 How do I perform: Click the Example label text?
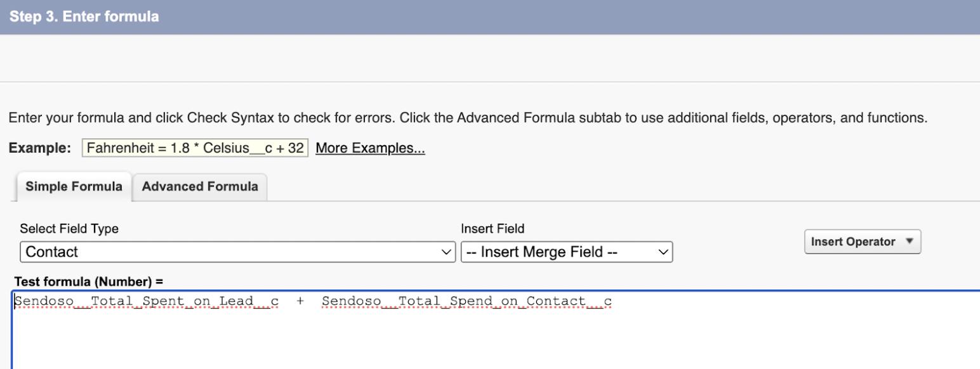(x=40, y=148)
